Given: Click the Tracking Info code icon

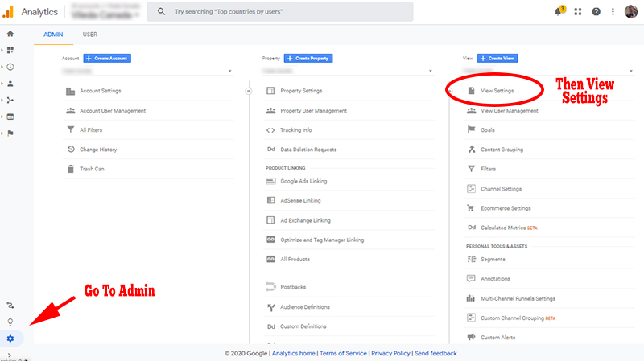Looking at the screenshot, I should point(270,130).
